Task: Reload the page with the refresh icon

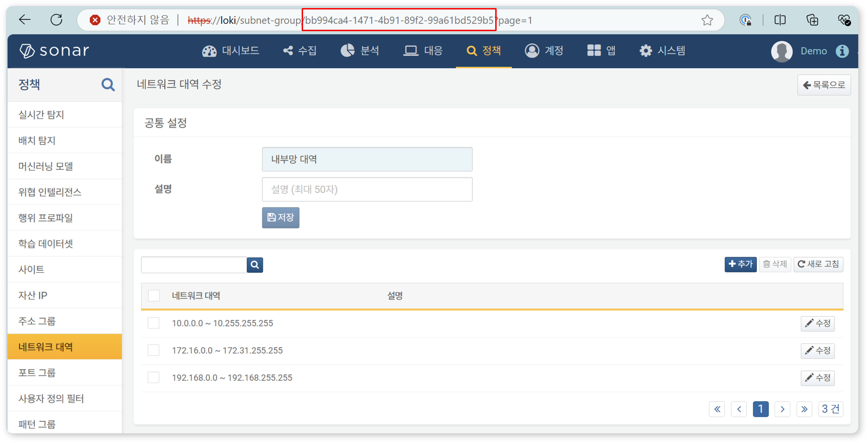Action: click(x=56, y=20)
